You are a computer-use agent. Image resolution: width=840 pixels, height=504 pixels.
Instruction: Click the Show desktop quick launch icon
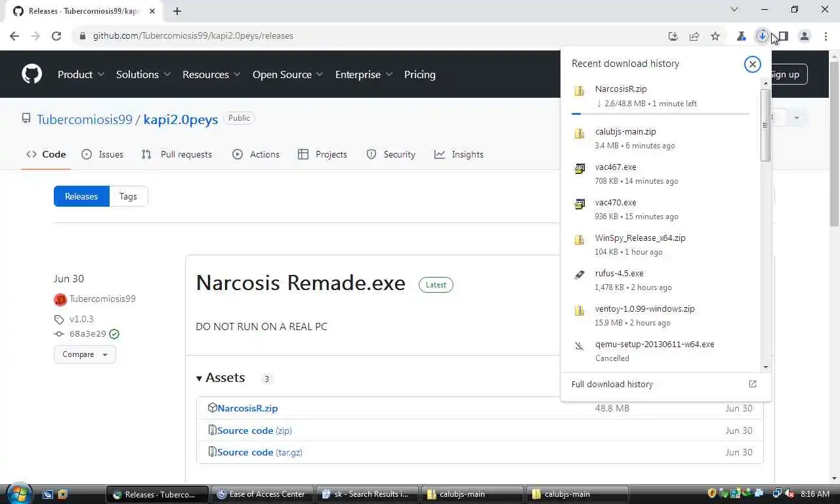(x=48, y=494)
